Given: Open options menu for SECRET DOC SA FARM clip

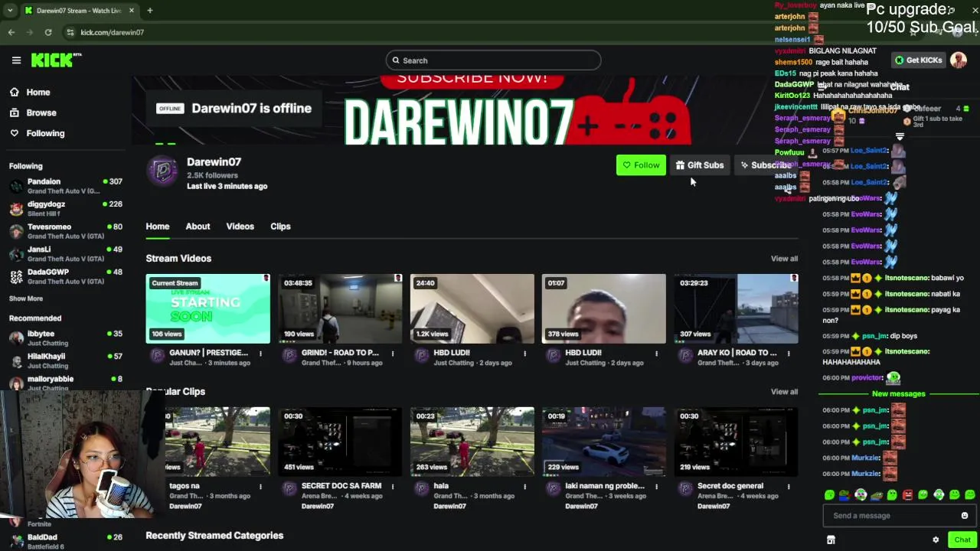Looking at the screenshot, I should pyautogui.click(x=393, y=487).
